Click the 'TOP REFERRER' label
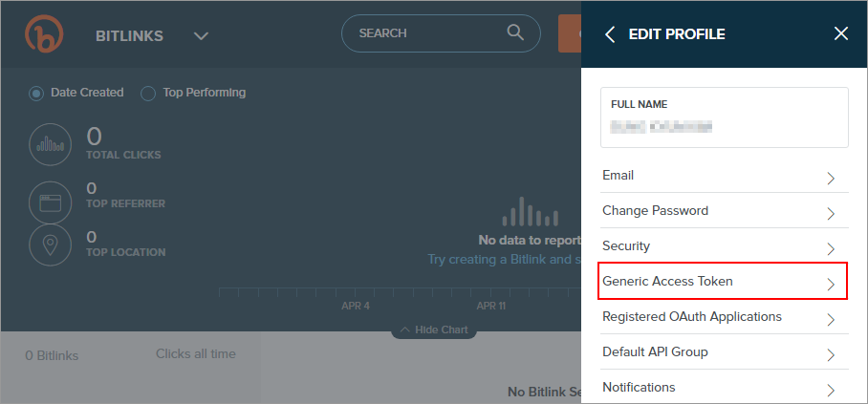Viewport: 868px width, 404px height. 125,203
